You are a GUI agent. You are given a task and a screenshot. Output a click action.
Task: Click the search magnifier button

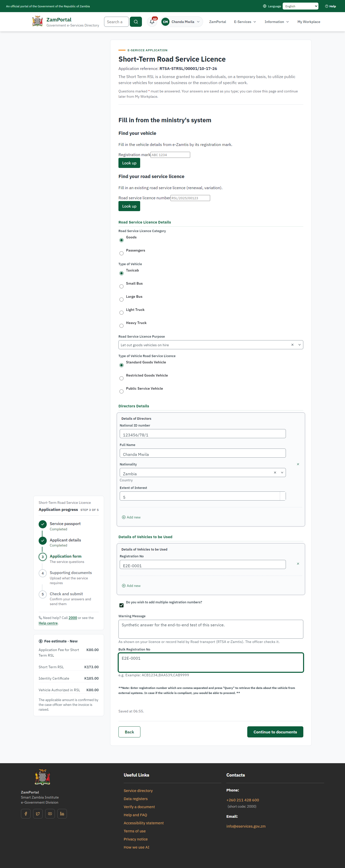point(136,21)
